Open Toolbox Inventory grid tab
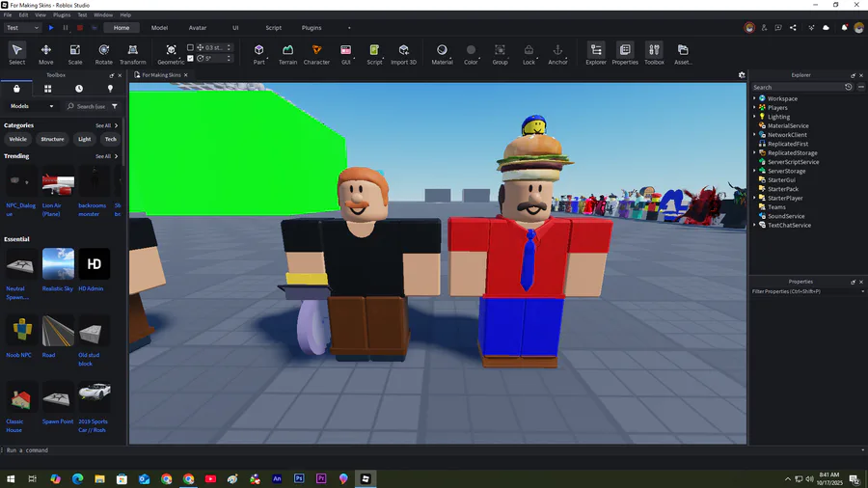The width and height of the screenshot is (868, 488). coord(47,89)
